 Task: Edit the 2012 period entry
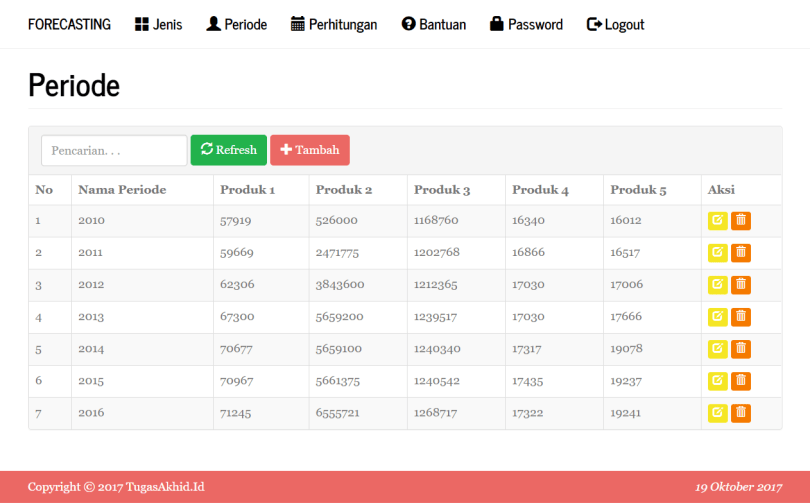point(717,285)
